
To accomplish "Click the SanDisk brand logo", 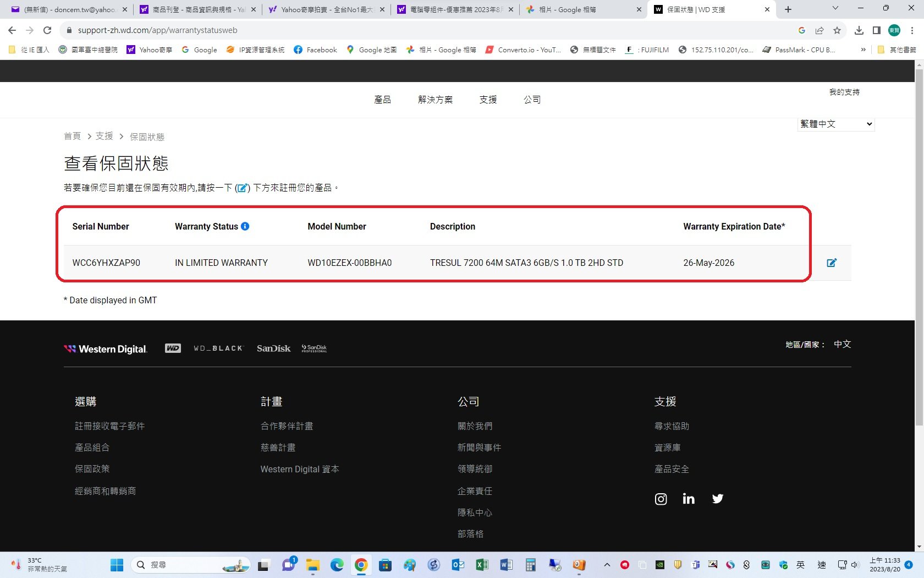I will pos(273,348).
